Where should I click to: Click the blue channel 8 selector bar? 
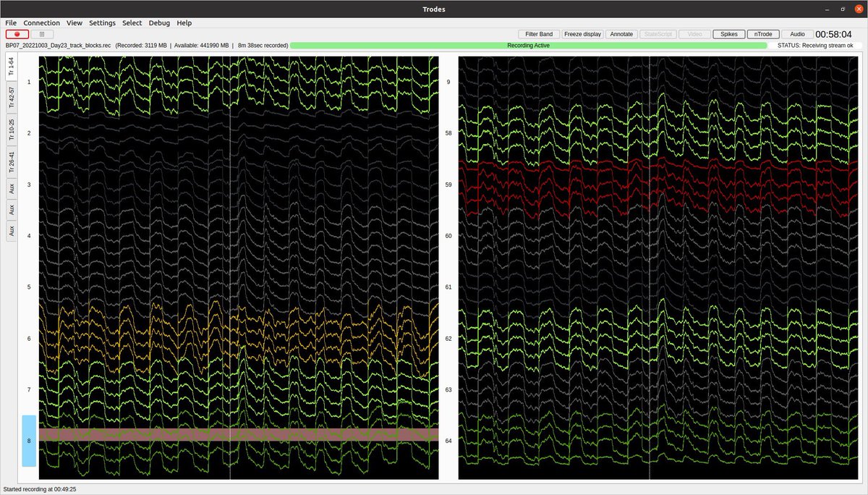(27, 441)
